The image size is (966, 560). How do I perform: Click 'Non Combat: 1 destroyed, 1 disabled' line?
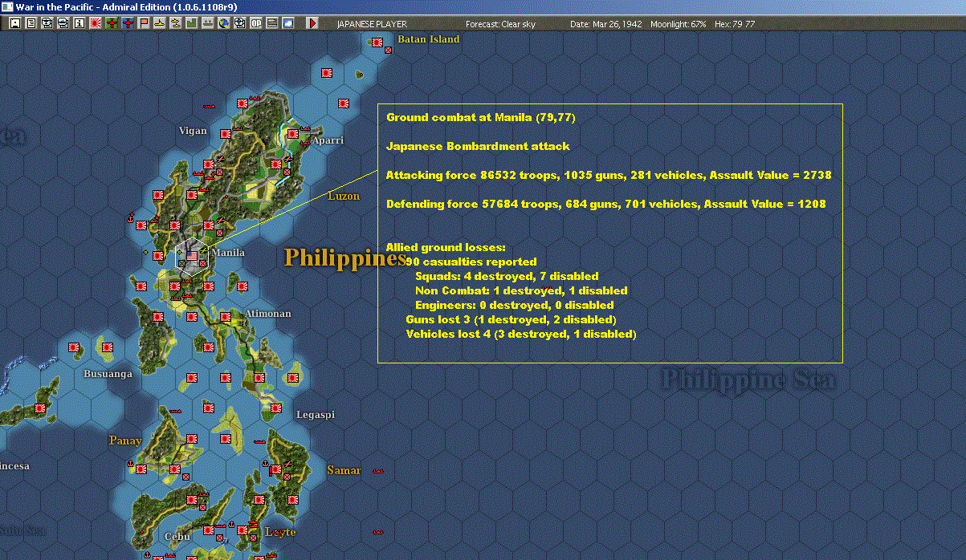521,290
